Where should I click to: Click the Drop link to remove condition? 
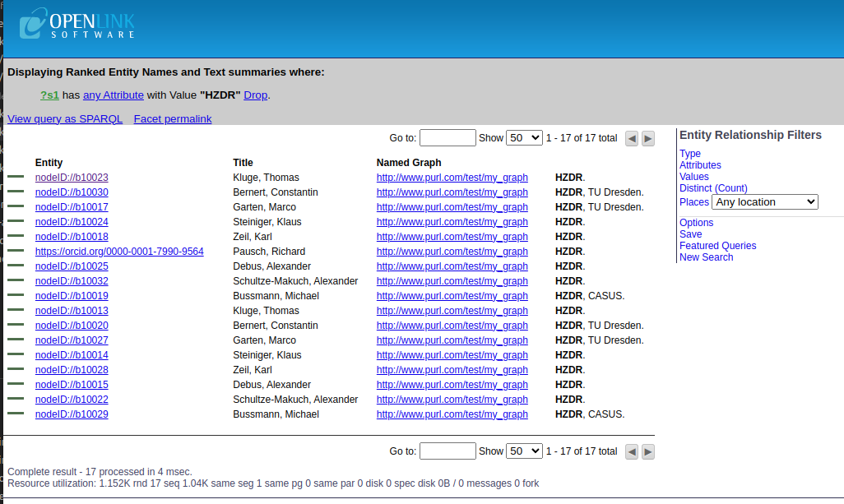point(255,95)
